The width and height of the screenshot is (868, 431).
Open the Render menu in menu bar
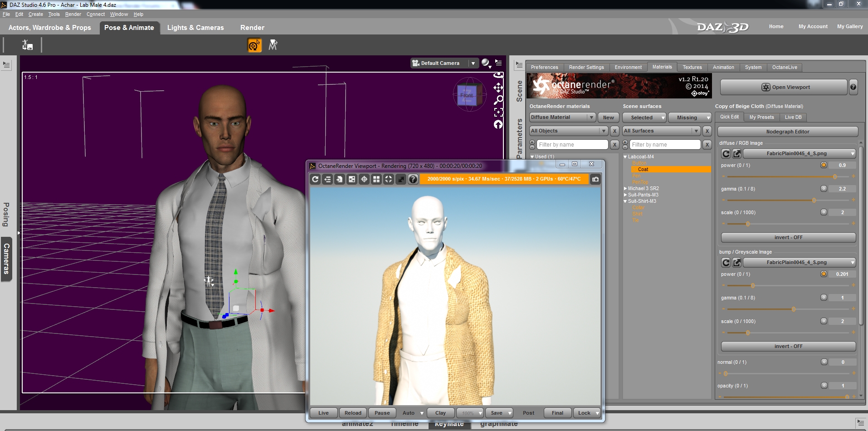point(73,15)
